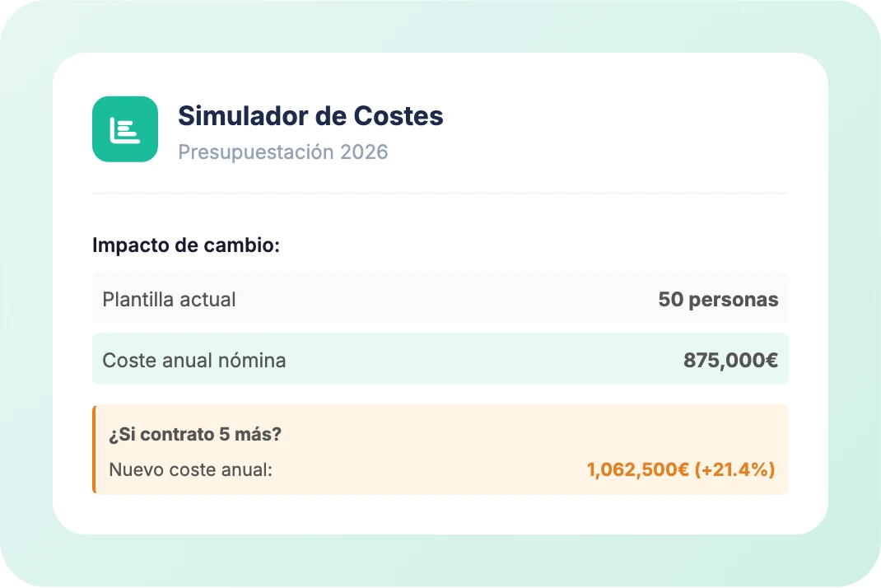Screen dimensions: 881x588
Task: Click the divider line below the header
Action: 440,194
